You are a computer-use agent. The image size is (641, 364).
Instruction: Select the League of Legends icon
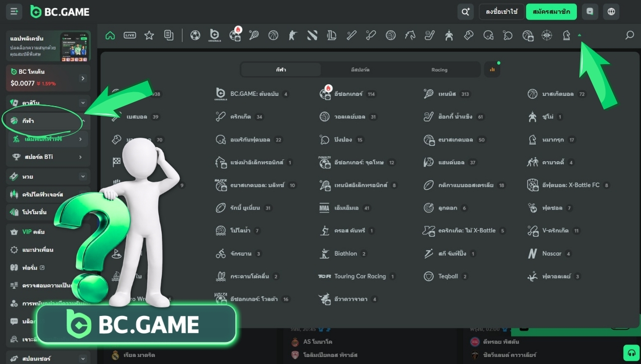(332, 35)
